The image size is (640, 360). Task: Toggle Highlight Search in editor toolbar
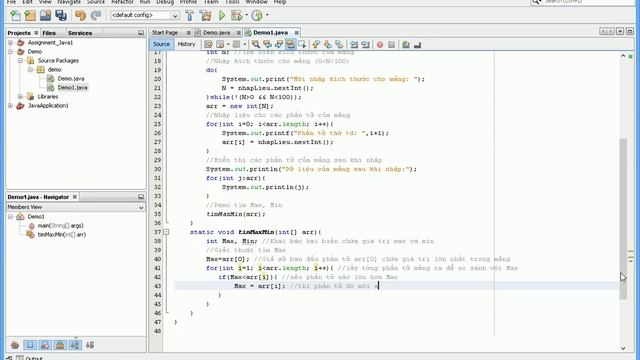290,44
